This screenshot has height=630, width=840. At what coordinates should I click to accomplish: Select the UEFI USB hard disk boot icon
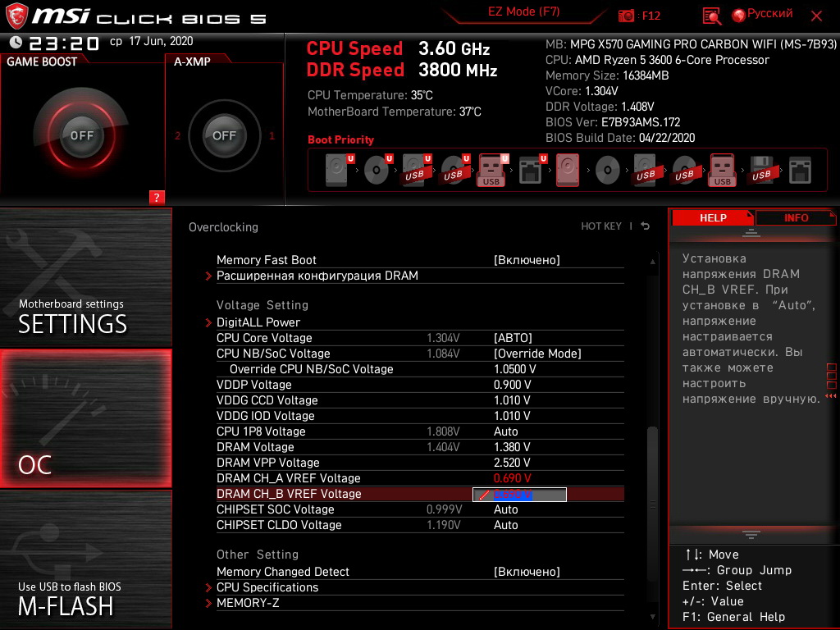click(x=417, y=171)
